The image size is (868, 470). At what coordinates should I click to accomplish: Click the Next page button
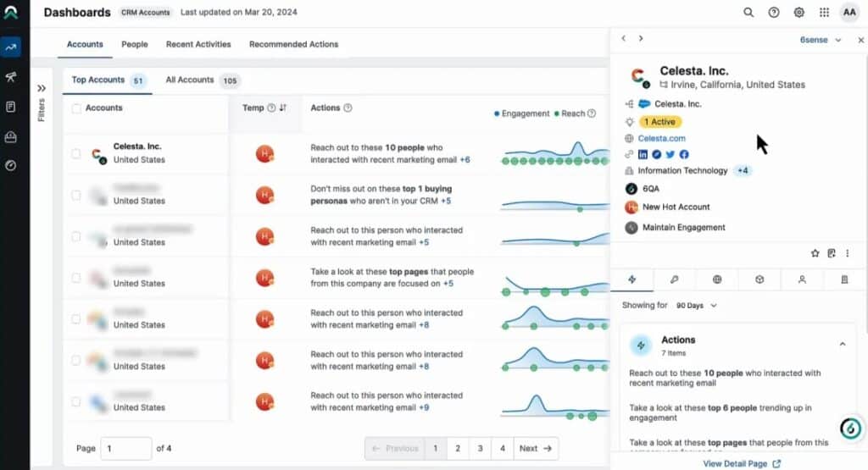pyautogui.click(x=536, y=449)
